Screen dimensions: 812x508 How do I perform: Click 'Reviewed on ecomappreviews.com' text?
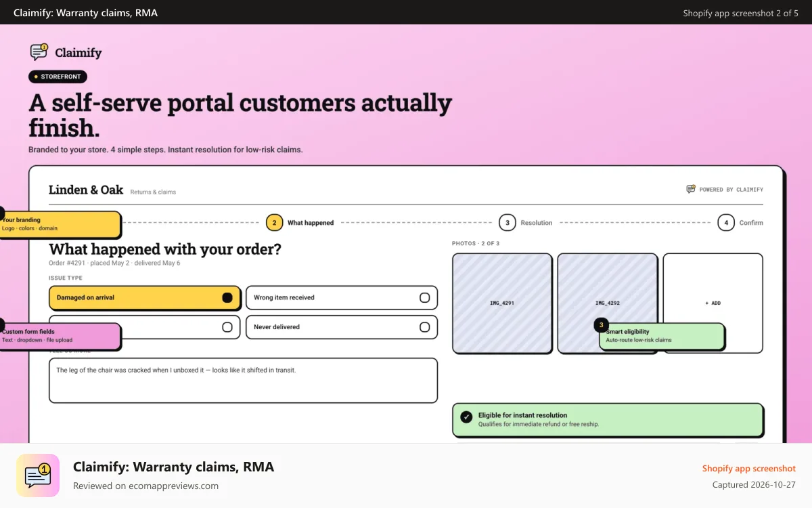pyautogui.click(x=145, y=486)
